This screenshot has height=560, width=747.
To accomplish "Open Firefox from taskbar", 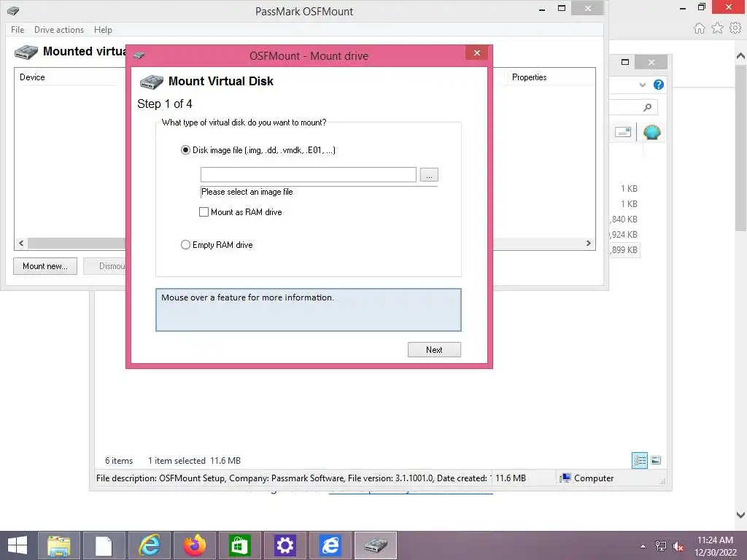I will 194,545.
